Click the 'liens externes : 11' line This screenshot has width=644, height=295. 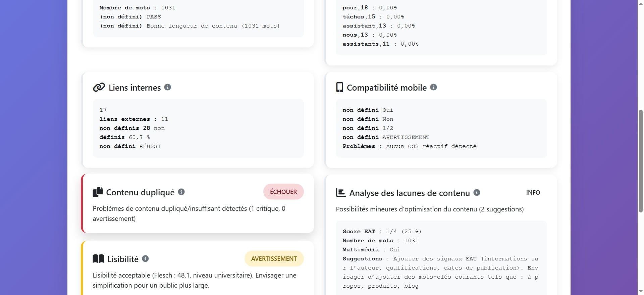coord(134,119)
